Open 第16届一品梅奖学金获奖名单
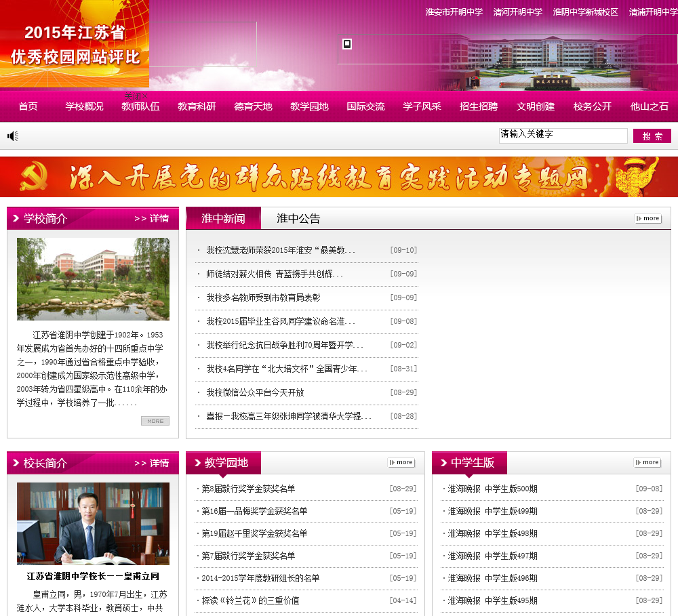 tap(254, 512)
